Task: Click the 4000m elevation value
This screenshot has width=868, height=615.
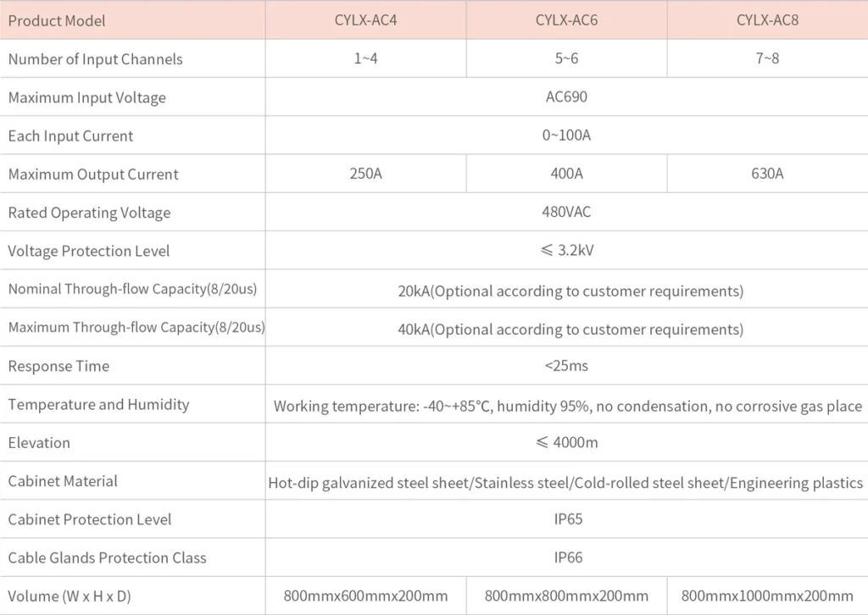Action: (x=566, y=442)
